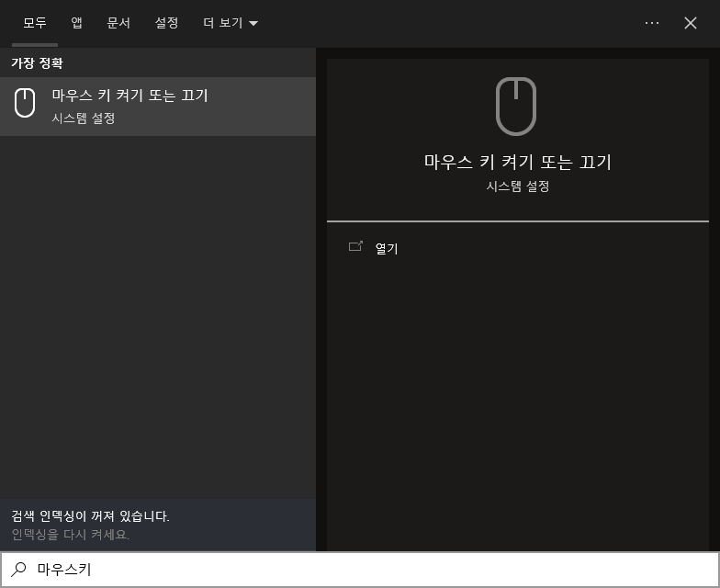
Task: Click 시스템 설정 label in the preview pane
Action: tap(518, 187)
